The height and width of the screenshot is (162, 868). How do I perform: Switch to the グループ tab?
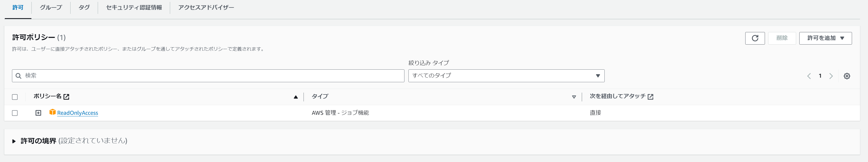tap(51, 7)
